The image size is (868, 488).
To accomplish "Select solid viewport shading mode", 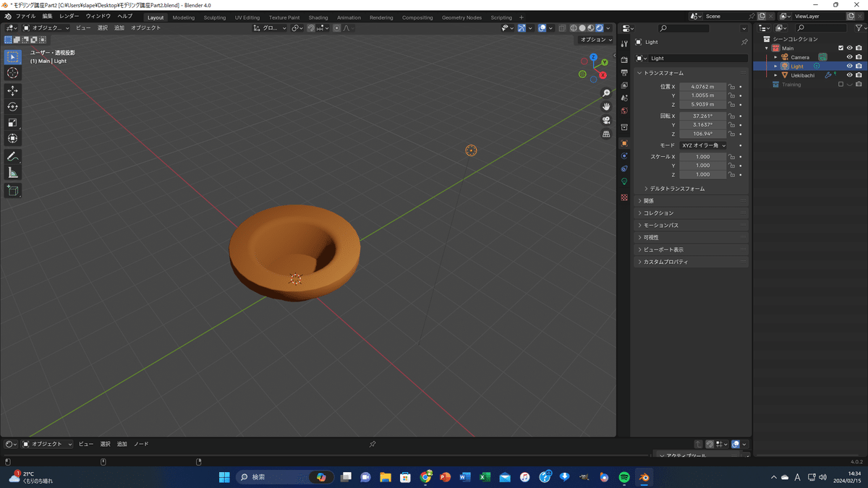I will point(582,28).
